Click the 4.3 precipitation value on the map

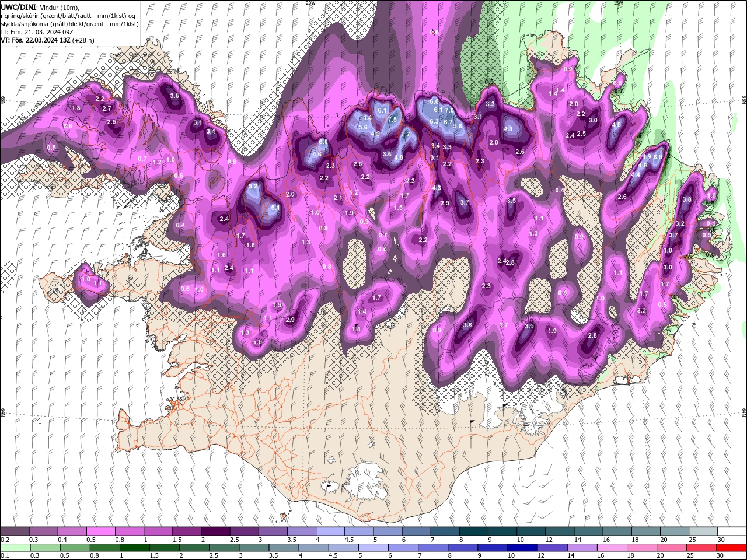tap(437, 188)
